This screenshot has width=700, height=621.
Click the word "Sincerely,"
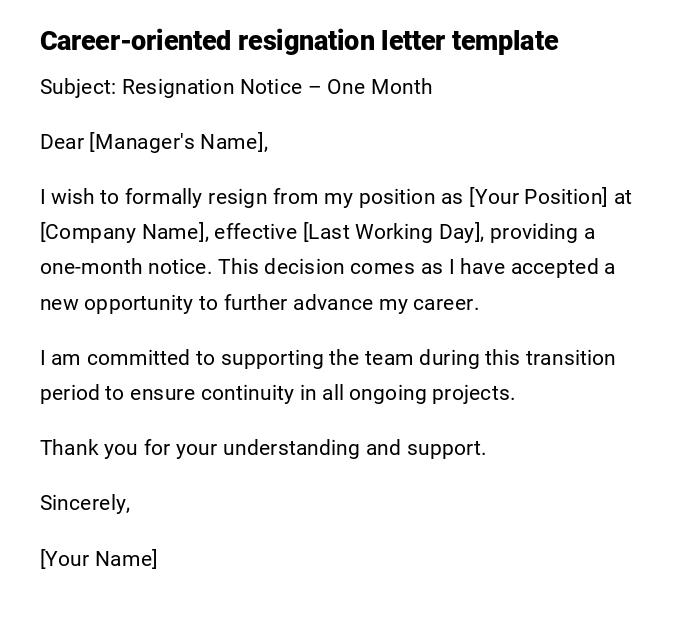85,503
